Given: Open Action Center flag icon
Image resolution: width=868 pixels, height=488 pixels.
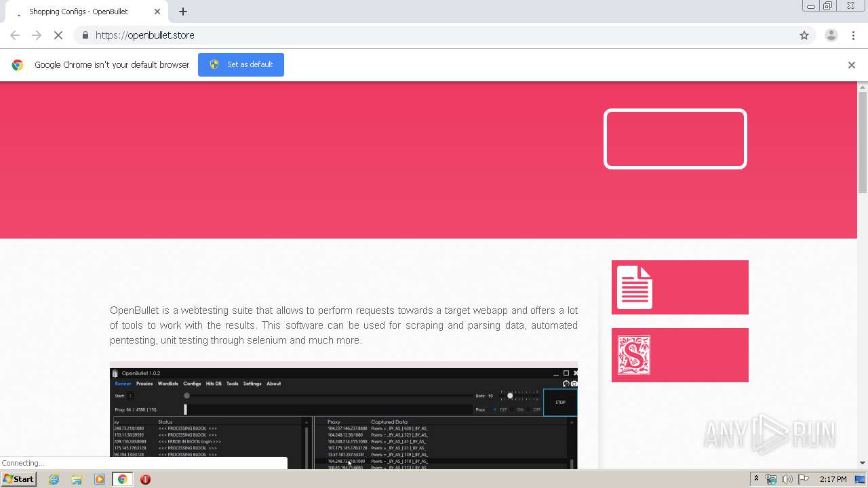Looking at the screenshot, I should (x=804, y=479).
